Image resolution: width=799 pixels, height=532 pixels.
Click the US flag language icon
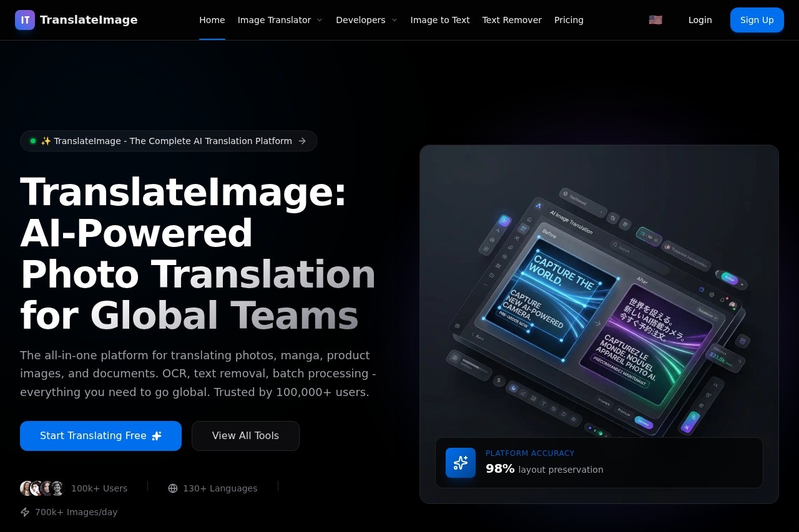[x=655, y=19]
